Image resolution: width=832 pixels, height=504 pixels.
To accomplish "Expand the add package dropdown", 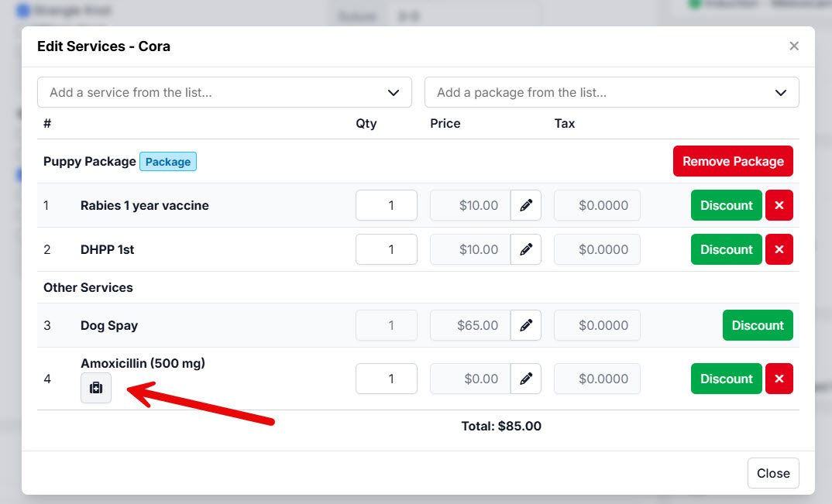I will [x=612, y=92].
